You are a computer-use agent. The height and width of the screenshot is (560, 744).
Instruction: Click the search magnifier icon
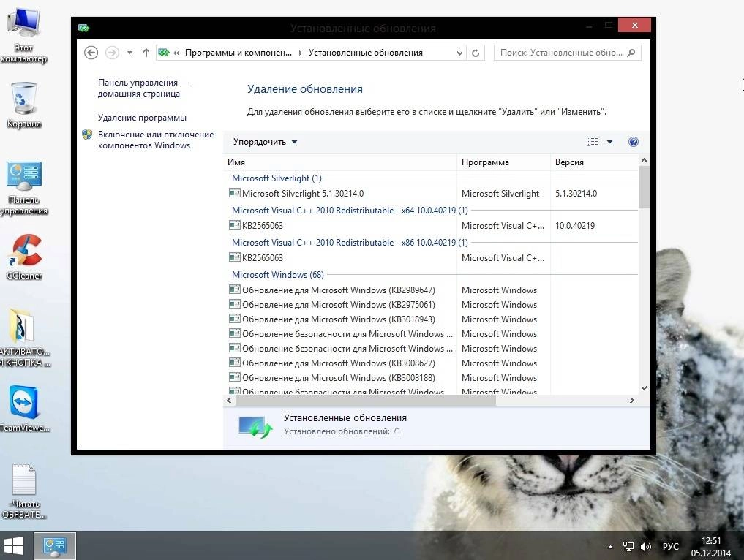(631, 53)
